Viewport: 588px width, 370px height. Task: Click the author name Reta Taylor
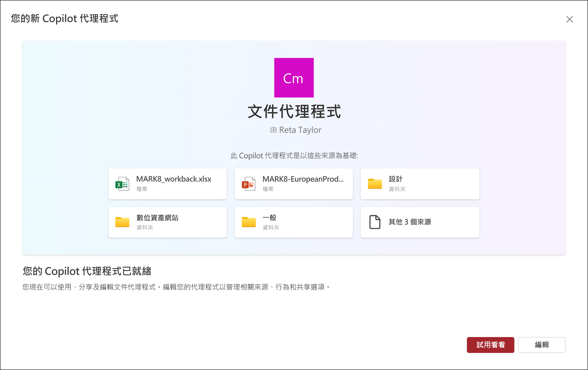coord(300,130)
